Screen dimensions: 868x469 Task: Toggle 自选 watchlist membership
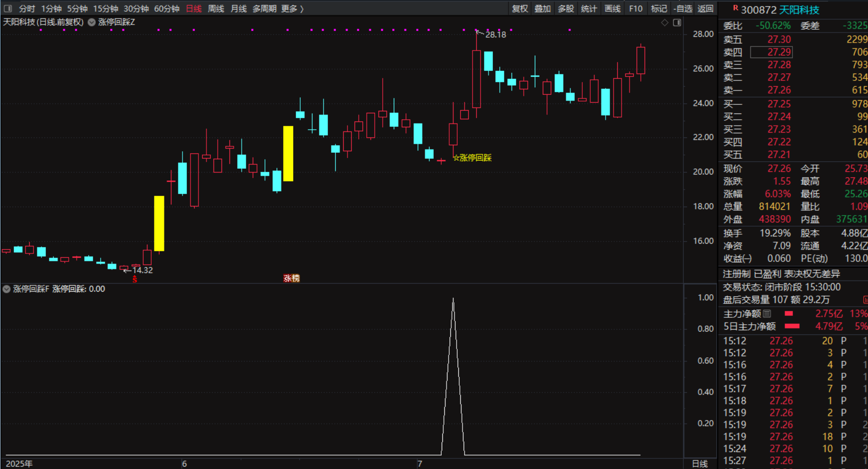683,9
